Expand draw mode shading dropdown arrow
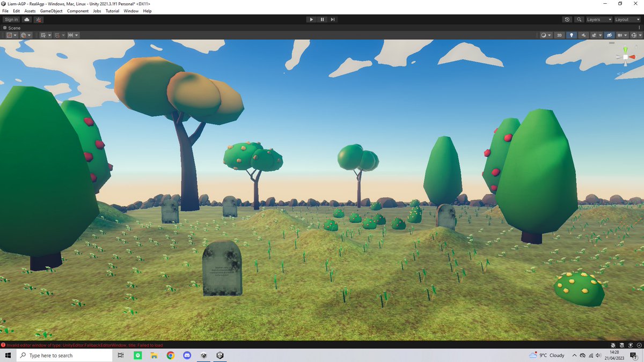Image resolution: width=644 pixels, height=362 pixels. pos(550,35)
